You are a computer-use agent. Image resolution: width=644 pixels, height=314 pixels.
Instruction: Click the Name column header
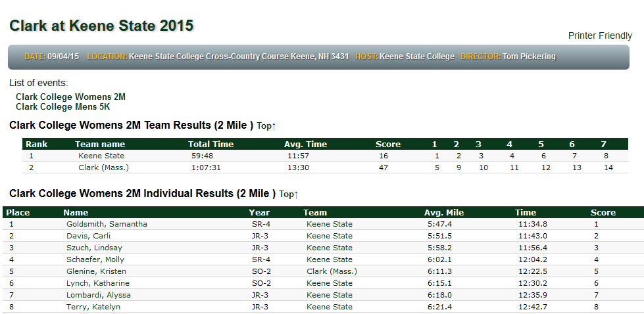coord(76,213)
